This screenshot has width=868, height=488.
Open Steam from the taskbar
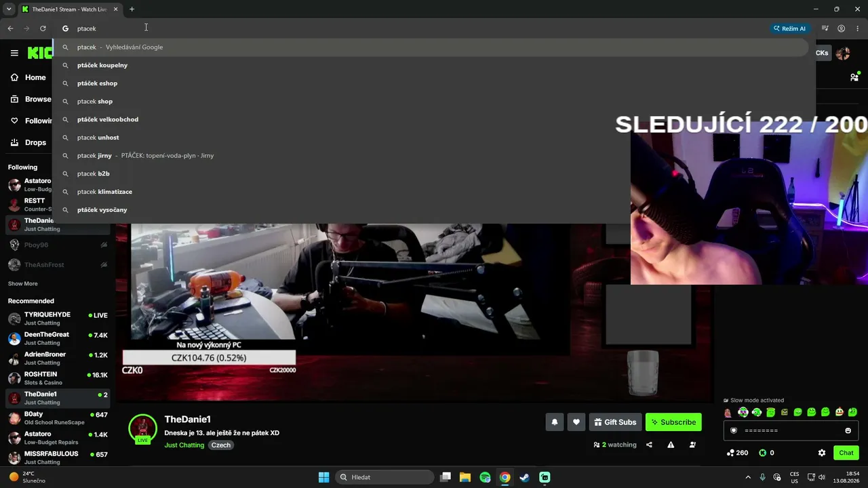click(524, 477)
